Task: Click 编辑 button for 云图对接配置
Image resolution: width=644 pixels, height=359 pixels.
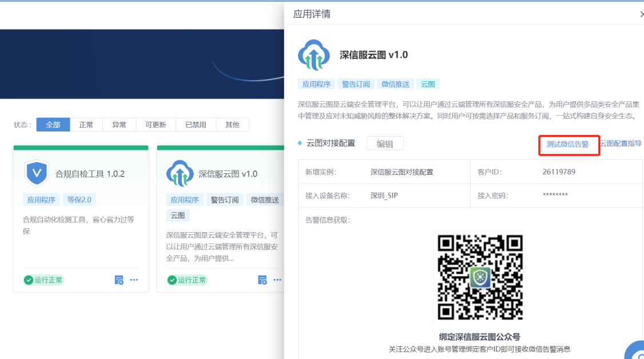Action: [385, 144]
